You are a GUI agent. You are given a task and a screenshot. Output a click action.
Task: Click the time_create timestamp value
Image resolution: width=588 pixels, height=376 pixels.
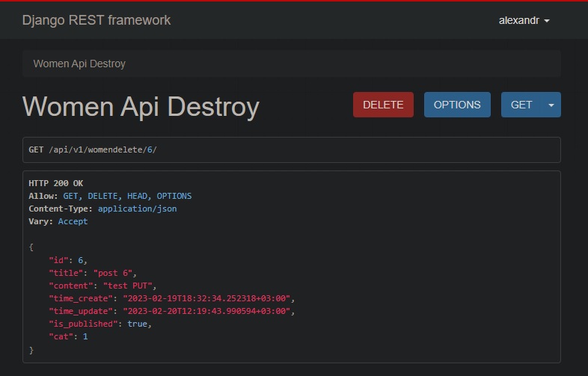[206, 298]
